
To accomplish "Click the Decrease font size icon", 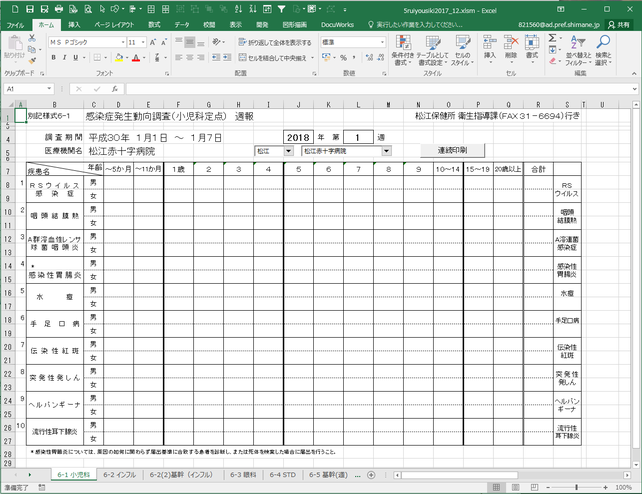I will [x=164, y=43].
